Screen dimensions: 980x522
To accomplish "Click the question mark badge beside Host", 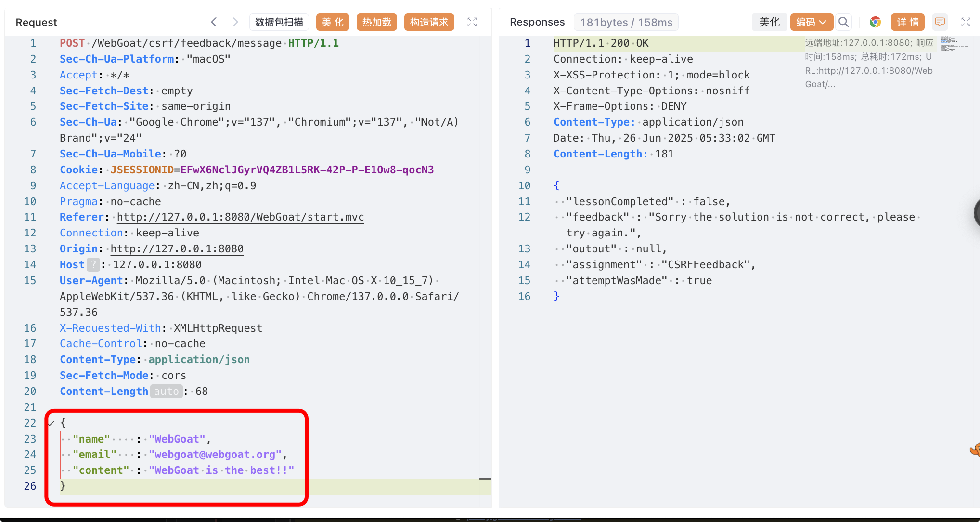I will pyautogui.click(x=93, y=265).
